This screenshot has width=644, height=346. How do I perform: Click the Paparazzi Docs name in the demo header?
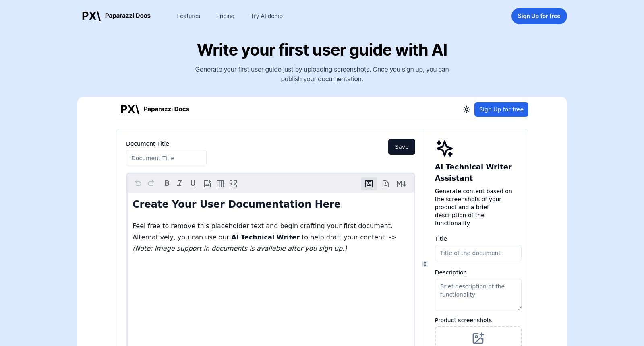pos(166,109)
